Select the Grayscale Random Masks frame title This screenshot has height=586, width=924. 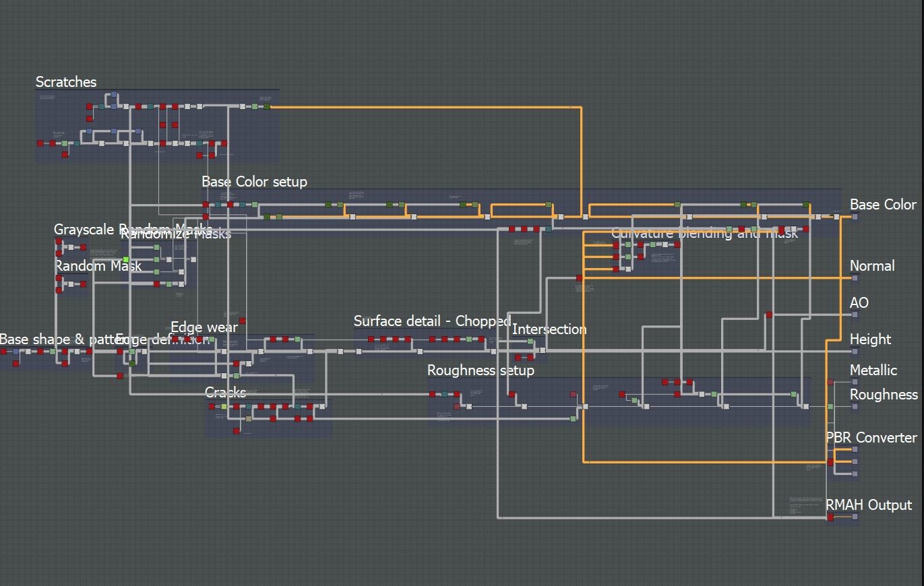(x=133, y=230)
